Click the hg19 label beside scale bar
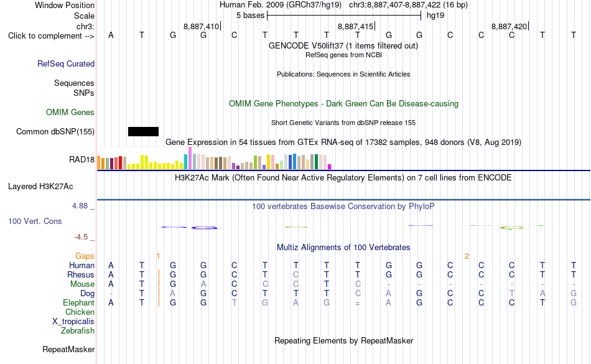Viewport: 591px width, 364px height. point(435,16)
